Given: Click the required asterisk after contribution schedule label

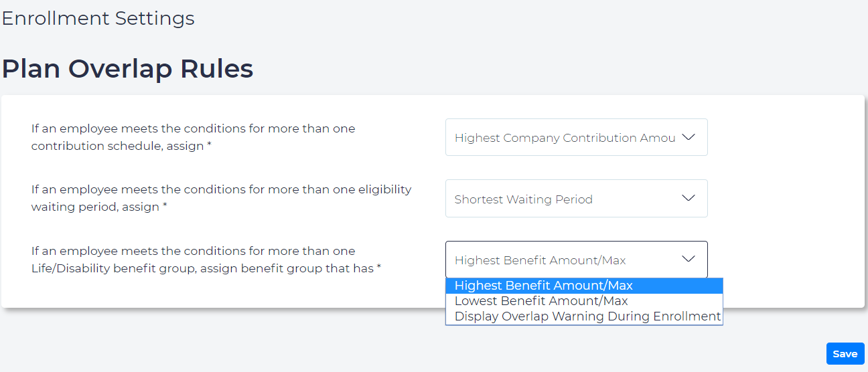Looking at the screenshot, I should click(210, 147).
